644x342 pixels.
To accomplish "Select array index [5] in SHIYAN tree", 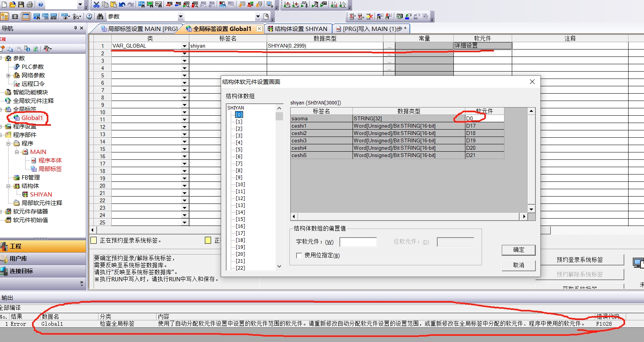I will [239, 150].
